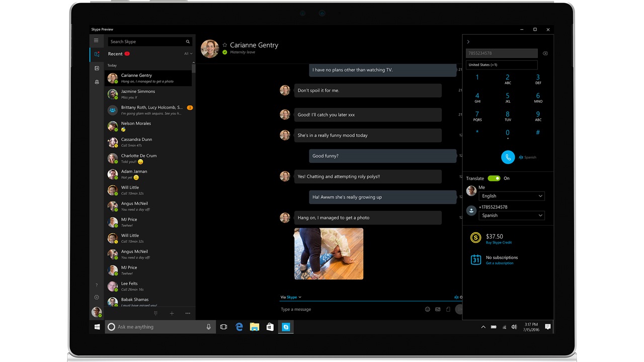
Task: Toggle Translate off
Action: [x=494, y=178]
